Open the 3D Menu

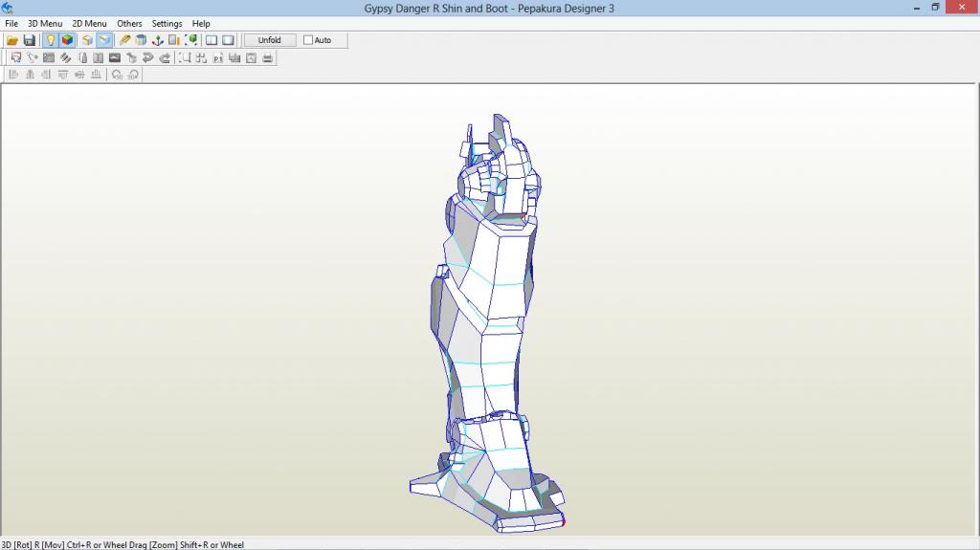point(45,24)
